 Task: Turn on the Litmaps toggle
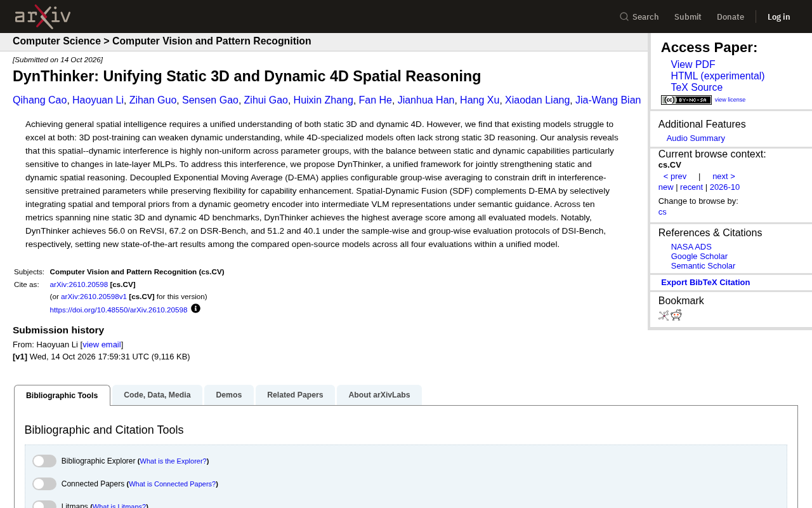(44, 505)
